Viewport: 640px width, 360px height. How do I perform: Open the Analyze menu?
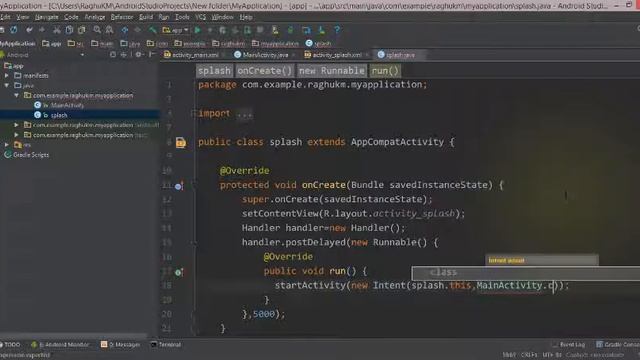(95, 17)
